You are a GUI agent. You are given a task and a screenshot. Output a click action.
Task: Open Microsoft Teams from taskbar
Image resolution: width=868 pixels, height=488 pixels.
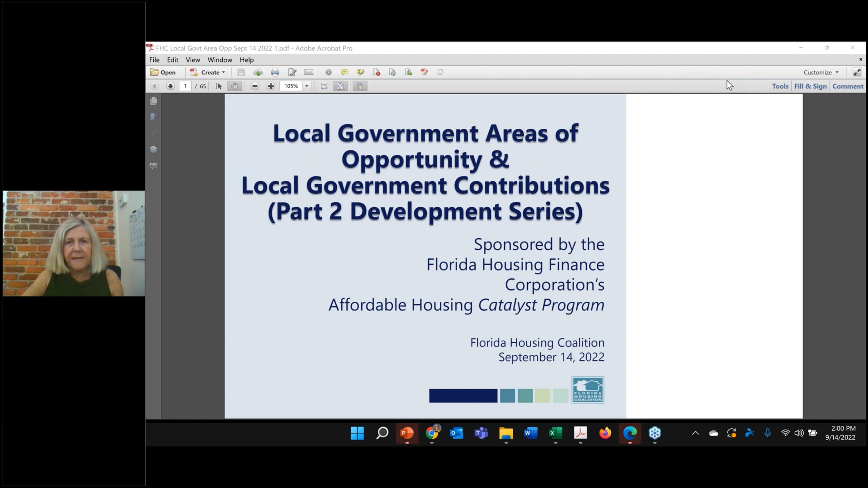pos(481,433)
